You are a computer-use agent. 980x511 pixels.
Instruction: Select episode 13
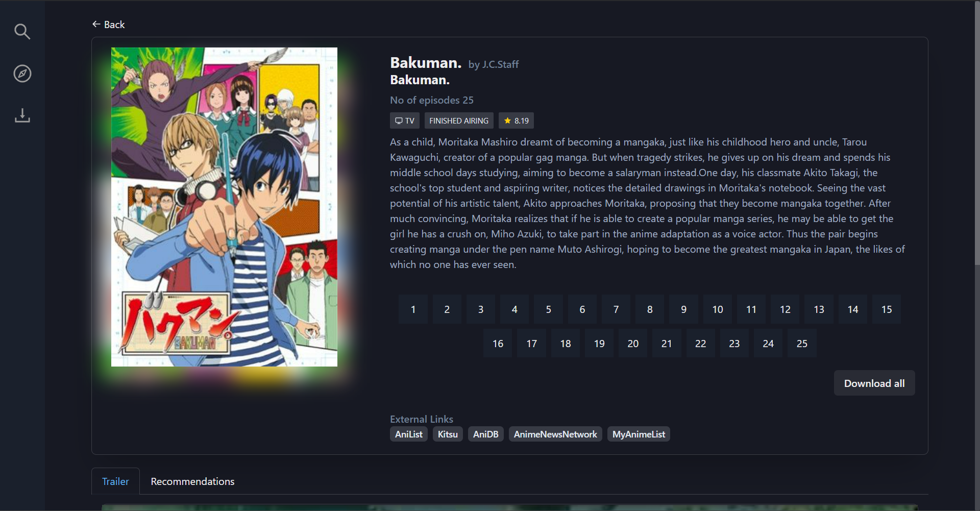click(819, 309)
